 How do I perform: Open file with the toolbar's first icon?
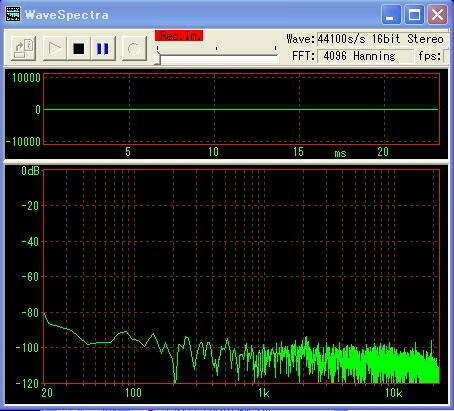coord(24,48)
